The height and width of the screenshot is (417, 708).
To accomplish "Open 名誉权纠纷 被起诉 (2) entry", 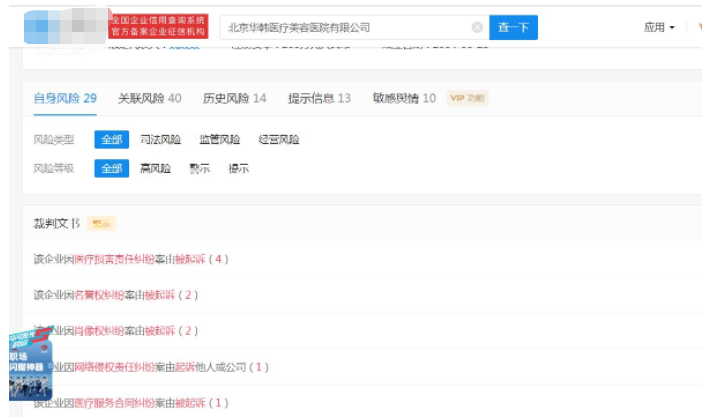I will tap(116, 295).
